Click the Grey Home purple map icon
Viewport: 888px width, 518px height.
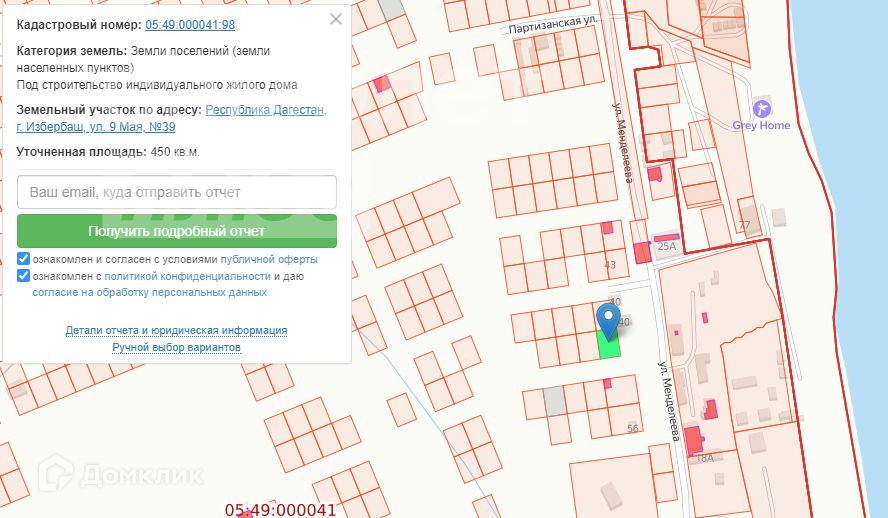762,108
